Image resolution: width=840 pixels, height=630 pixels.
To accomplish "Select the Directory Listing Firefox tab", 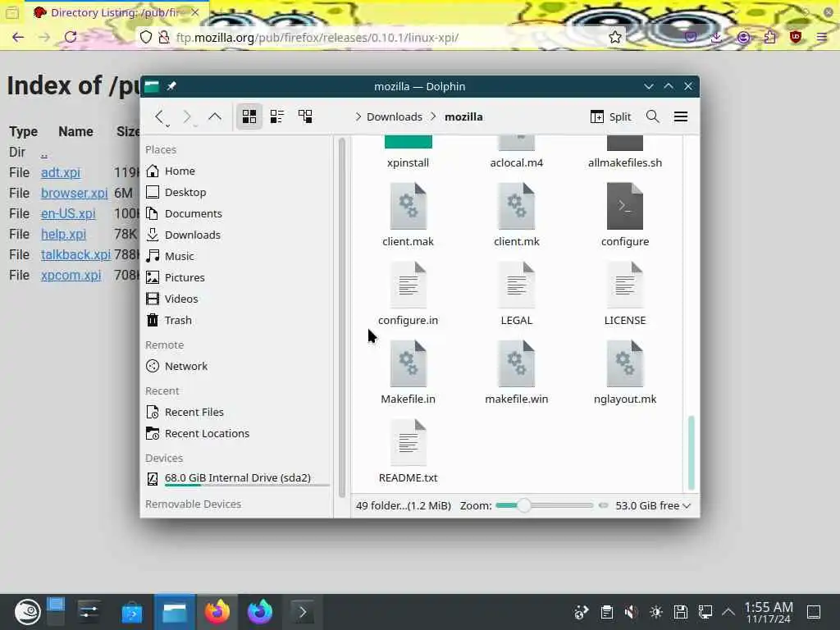I will 116,12.
